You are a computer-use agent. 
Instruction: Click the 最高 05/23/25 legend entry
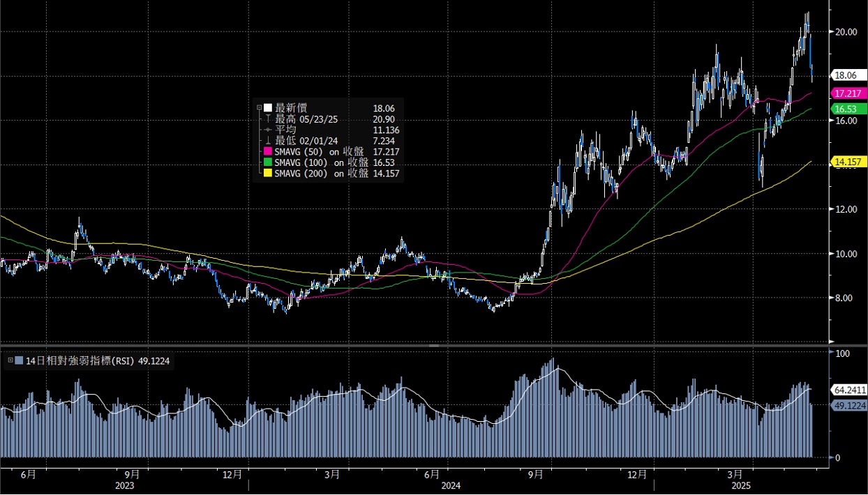point(307,119)
